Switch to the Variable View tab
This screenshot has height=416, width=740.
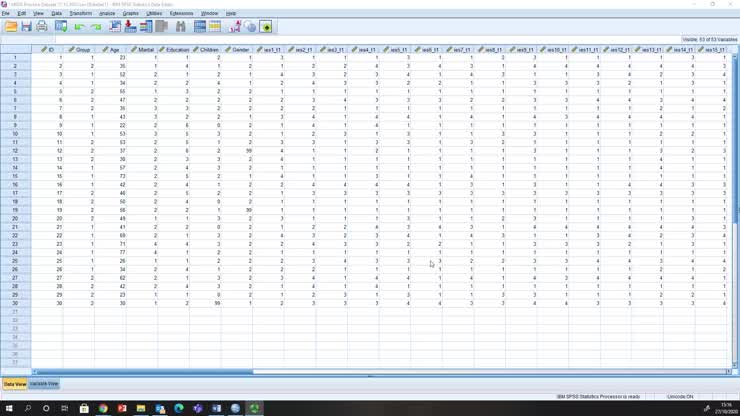pos(44,384)
